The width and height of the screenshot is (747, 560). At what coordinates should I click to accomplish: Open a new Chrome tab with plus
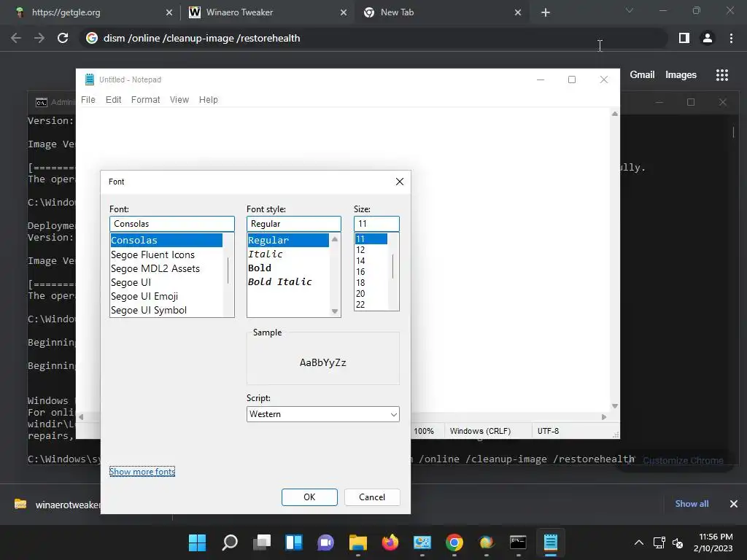(546, 12)
